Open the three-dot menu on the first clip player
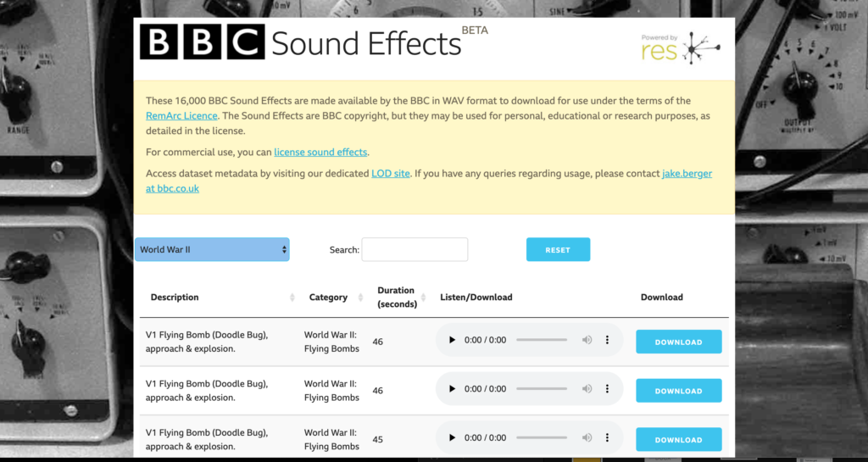 (x=607, y=340)
